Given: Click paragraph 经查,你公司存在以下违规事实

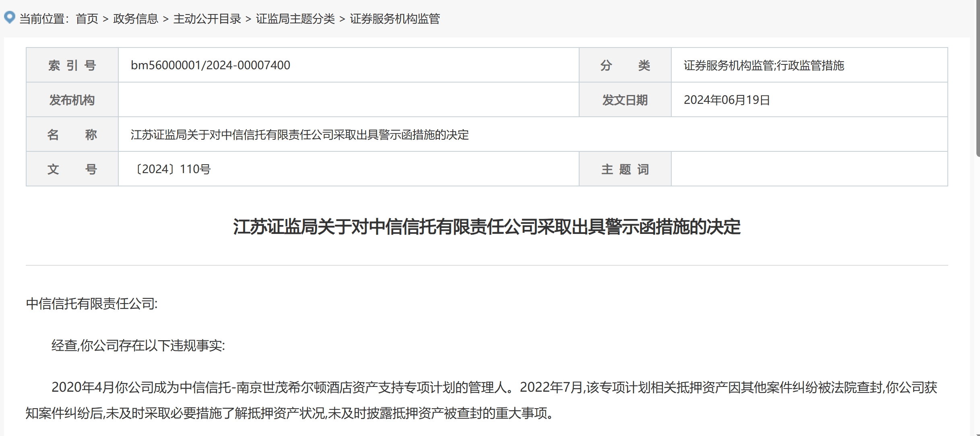Looking at the screenshot, I should point(138,345).
